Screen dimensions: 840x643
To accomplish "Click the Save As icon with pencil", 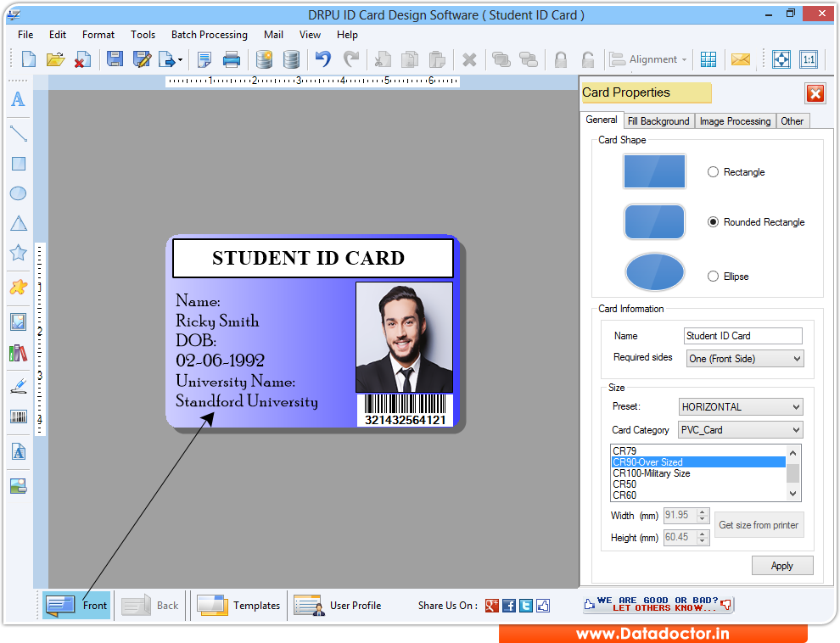I will click(142, 59).
